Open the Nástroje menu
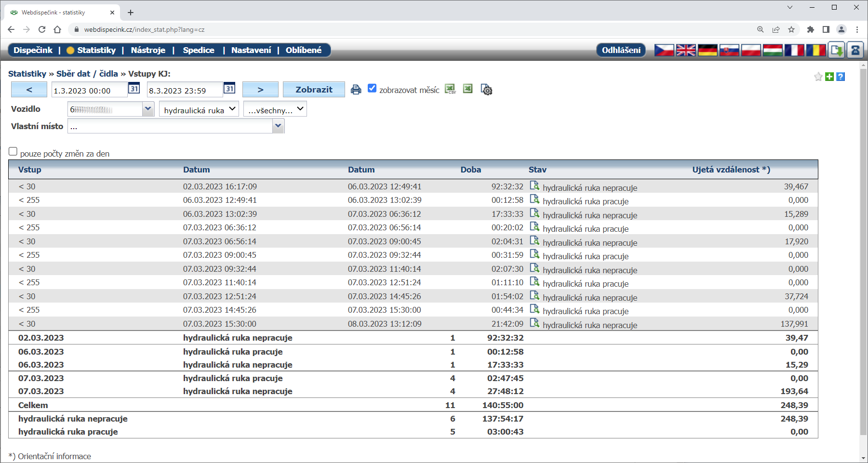Screen dimensions: 868x463 [148, 50]
